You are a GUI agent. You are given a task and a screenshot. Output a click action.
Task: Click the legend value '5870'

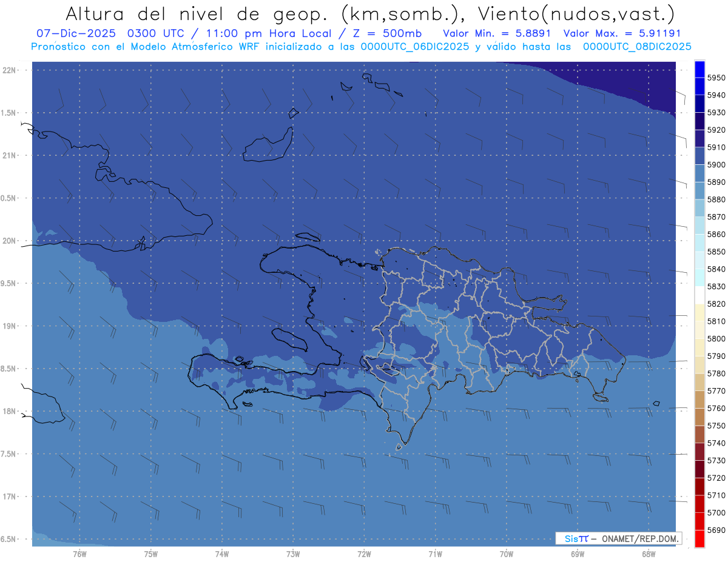click(x=716, y=216)
